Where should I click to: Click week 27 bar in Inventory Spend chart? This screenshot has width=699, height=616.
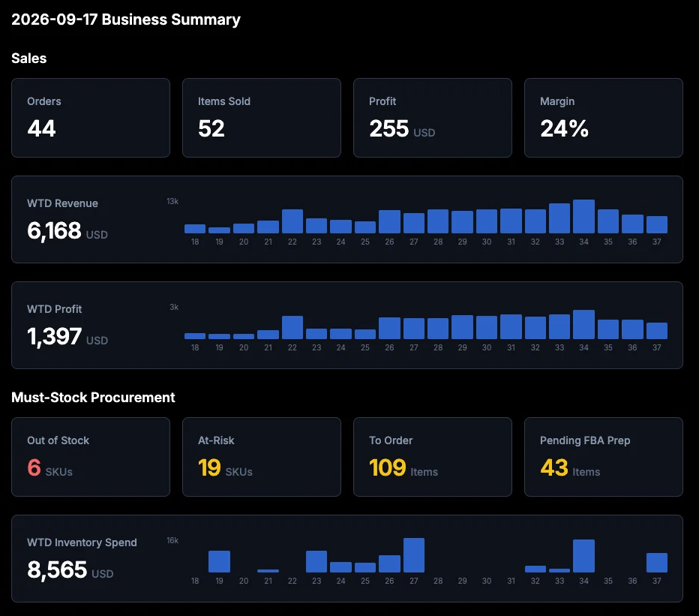pyautogui.click(x=414, y=555)
